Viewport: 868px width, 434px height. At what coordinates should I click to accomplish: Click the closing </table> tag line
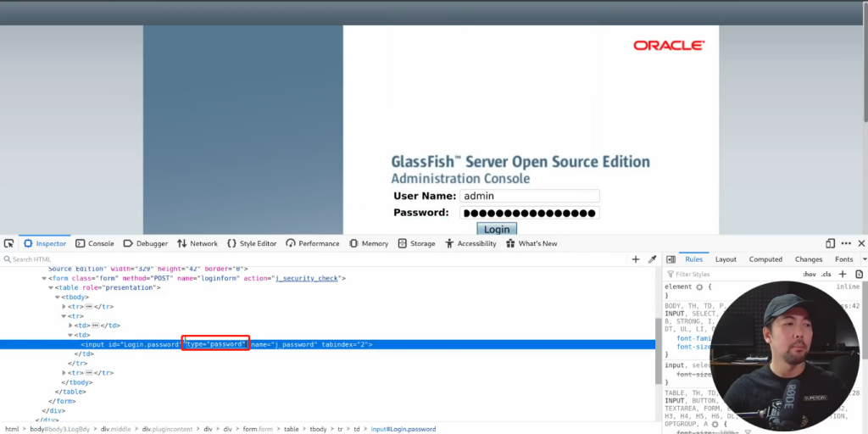(70, 392)
